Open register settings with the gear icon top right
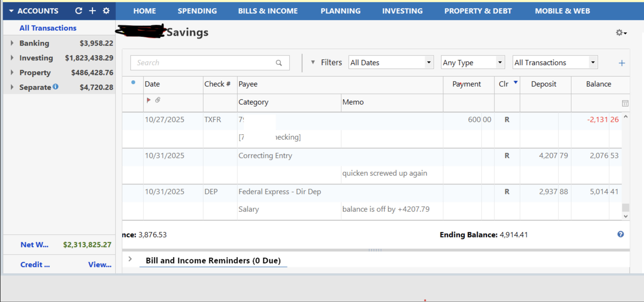Image resolution: width=644 pixels, height=302 pixels. coord(620,32)
